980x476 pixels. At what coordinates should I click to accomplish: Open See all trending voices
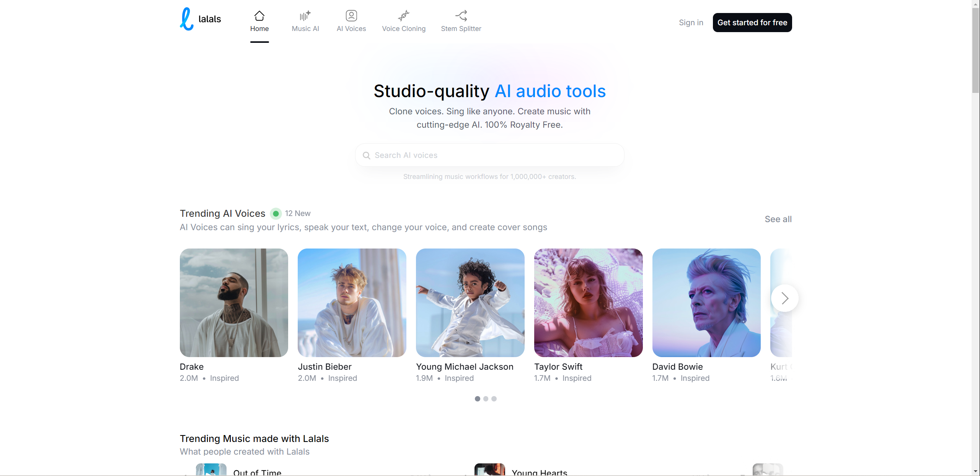[778, 219]
